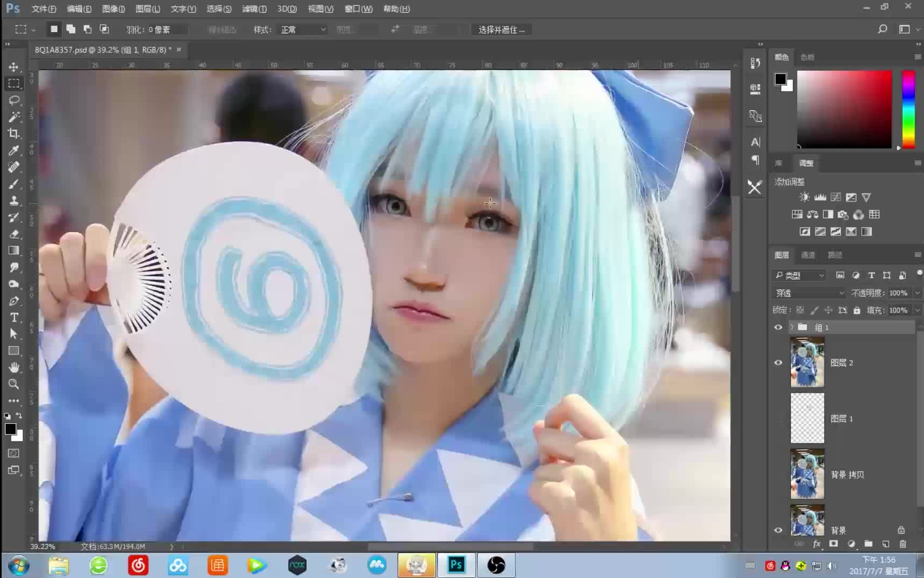The width and height of the screenshot is (924, 578).
Task: Open the 不透明度 slider arrow
Action: point(918,293)
